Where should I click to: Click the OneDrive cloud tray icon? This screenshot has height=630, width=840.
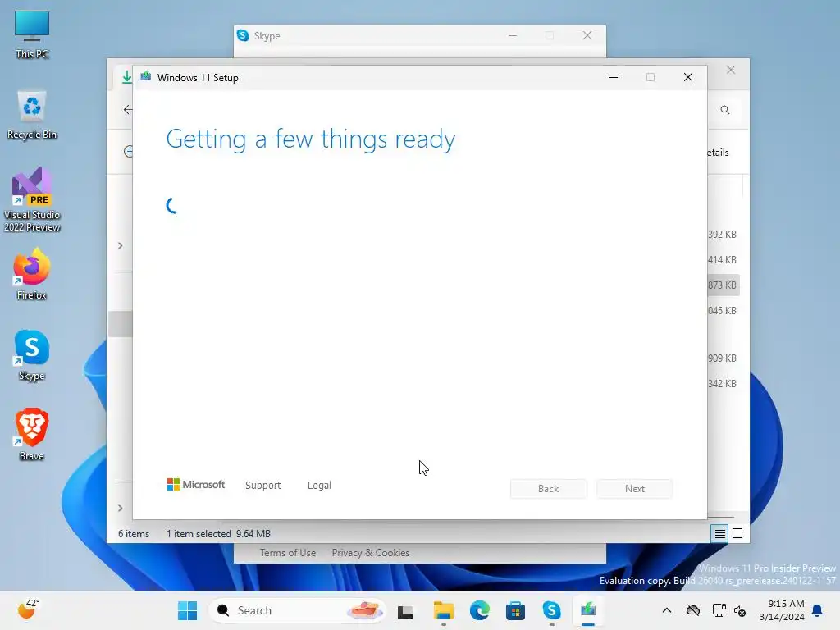coord(693,610)
